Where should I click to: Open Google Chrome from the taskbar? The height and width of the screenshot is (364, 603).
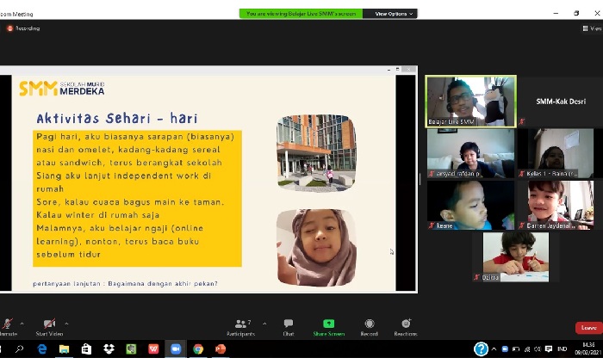coord(198,349)
